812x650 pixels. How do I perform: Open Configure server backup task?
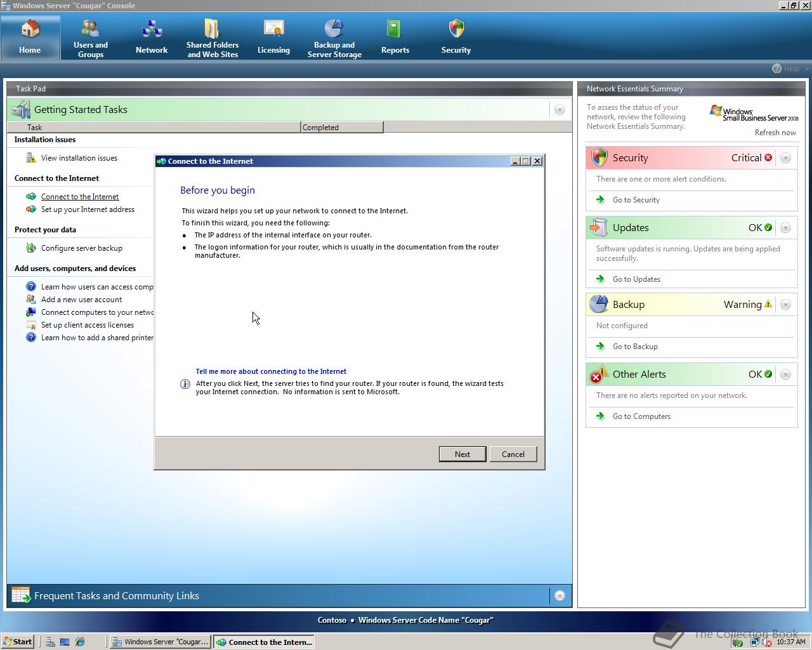[82, 248]
